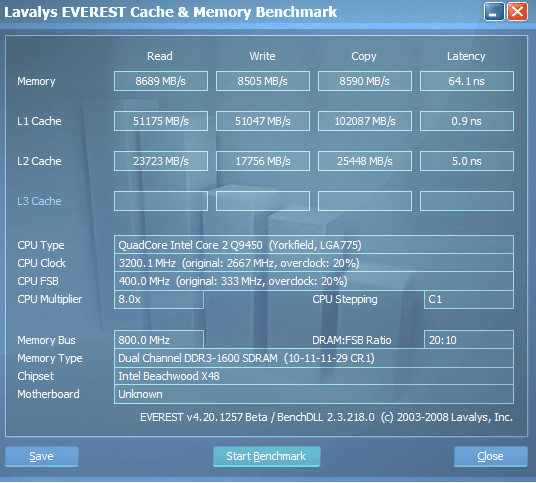Select the Memory Read result field

coord(161,81)
